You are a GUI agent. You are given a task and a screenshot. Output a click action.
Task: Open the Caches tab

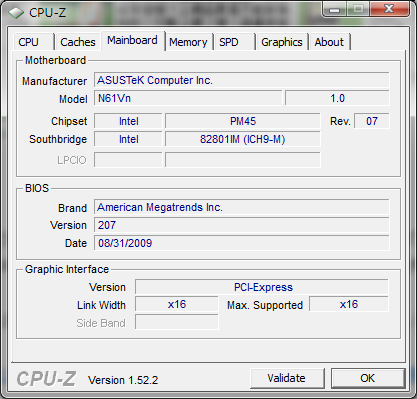[x=78, y=42]
